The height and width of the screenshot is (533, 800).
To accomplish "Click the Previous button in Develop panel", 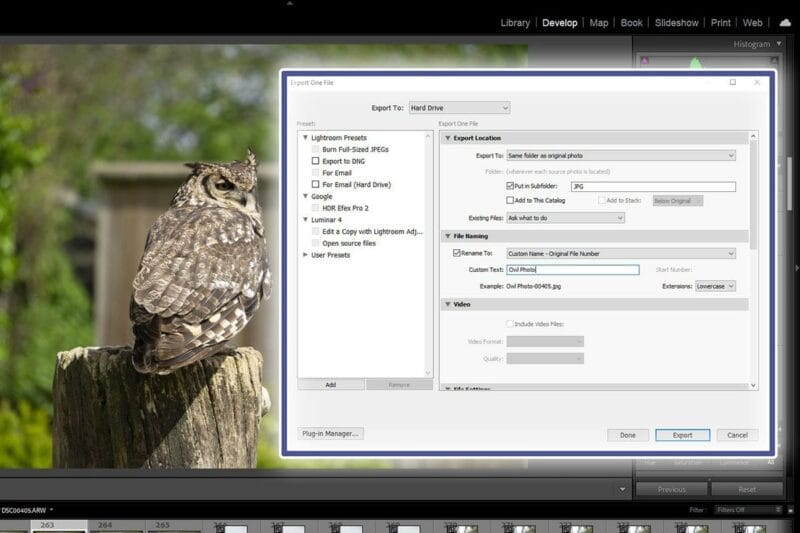I will coord(671,489).
